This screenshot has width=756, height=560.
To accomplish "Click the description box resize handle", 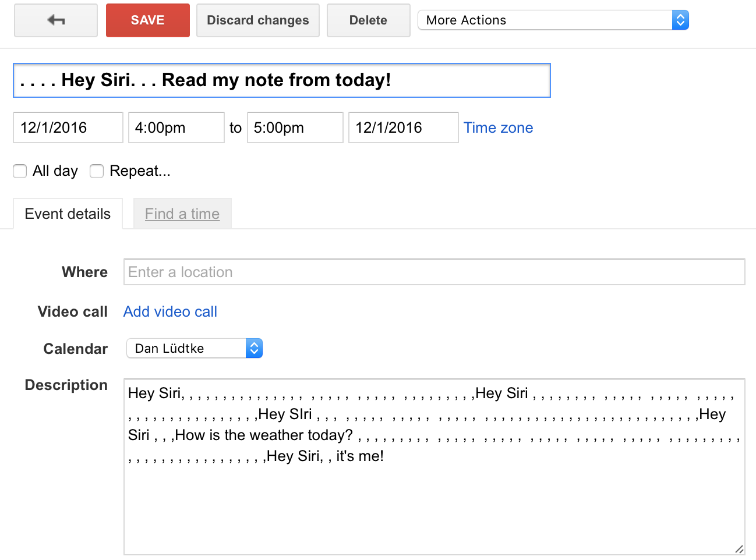I will coord(739,548).
